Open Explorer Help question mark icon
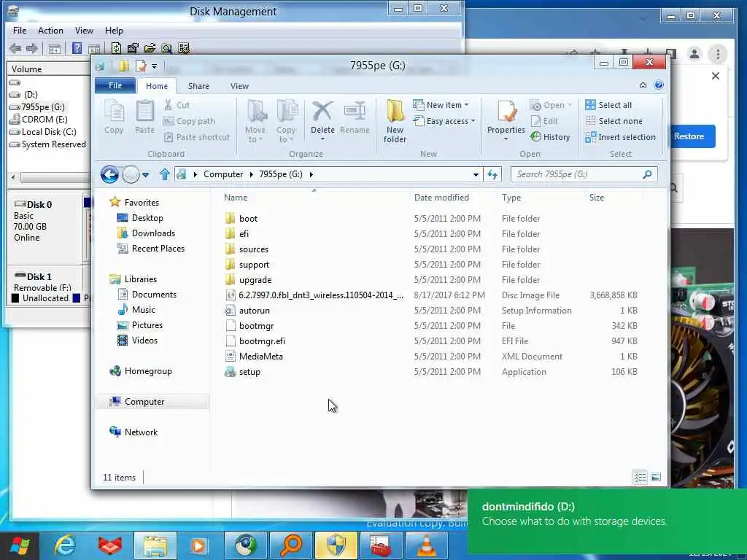 [659, 85]
